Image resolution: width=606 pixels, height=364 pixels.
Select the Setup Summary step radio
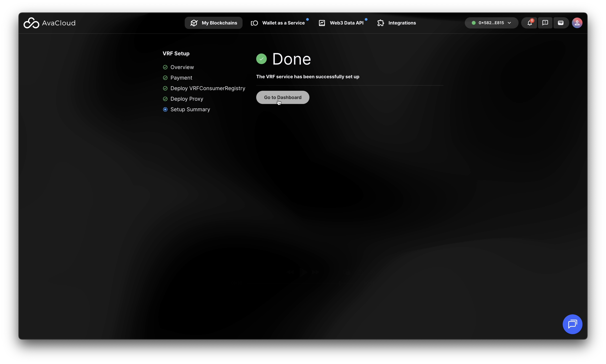click(x=165, y=109)
